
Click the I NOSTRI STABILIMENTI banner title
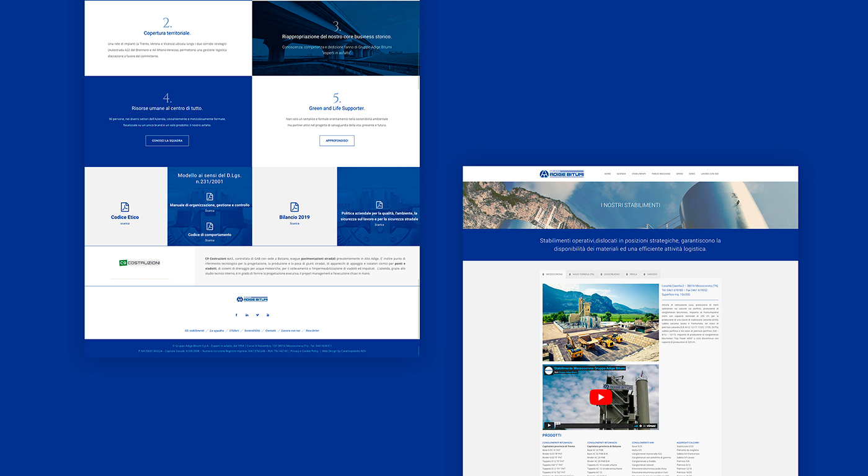coord(631,205)
